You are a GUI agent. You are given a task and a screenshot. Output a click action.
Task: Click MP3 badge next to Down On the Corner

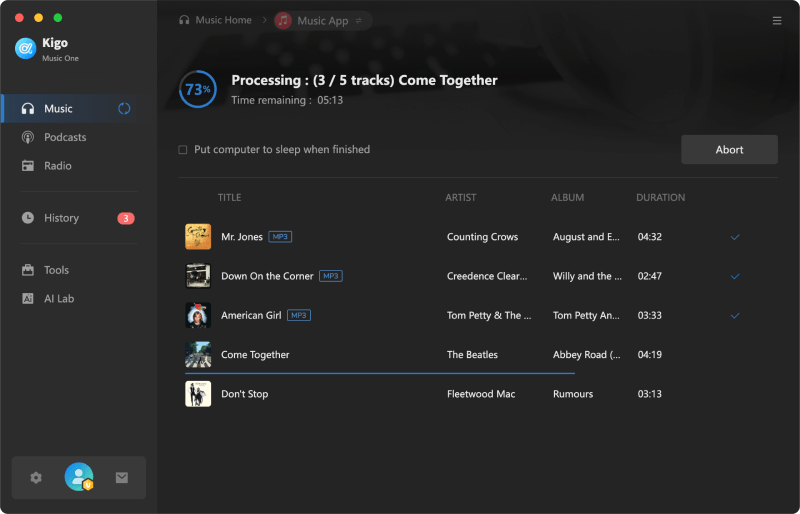(x=331, y=276)
